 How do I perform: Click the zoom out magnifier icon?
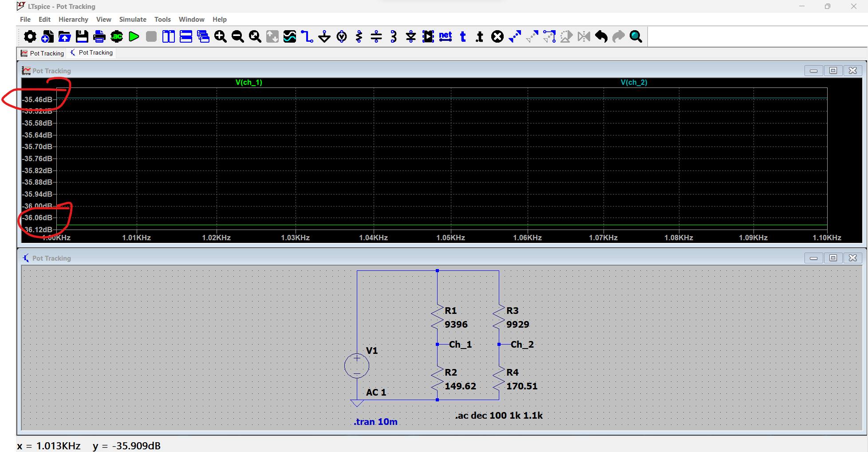pyautogui.click(x=238, y=36)
